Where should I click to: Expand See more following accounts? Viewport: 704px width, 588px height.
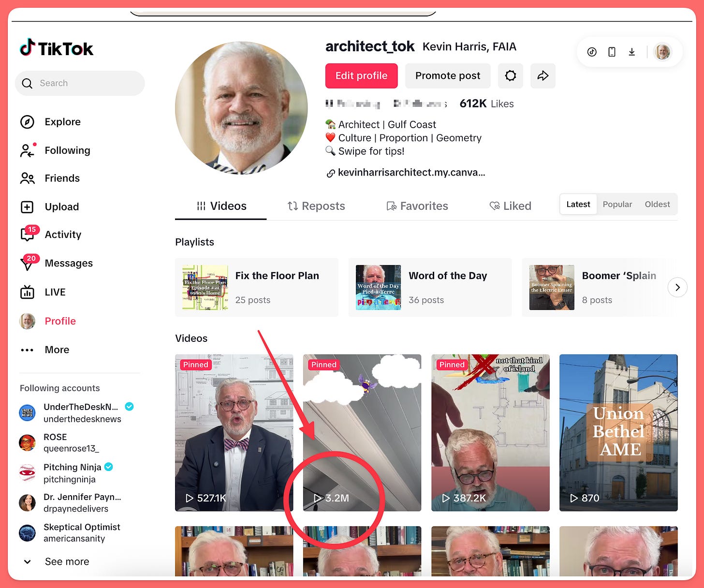click(x=57, y=561)
